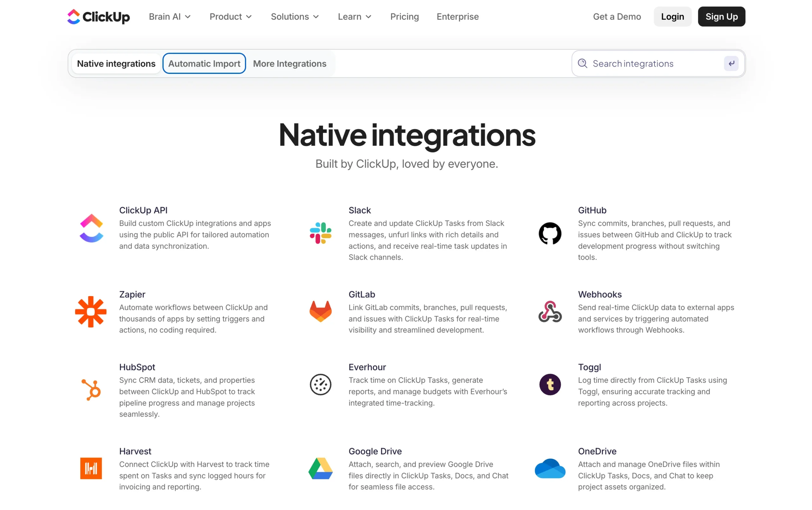Click the GitLab fox icon
The width and height of the screenshot is (812, 510).
coord(320,311)
